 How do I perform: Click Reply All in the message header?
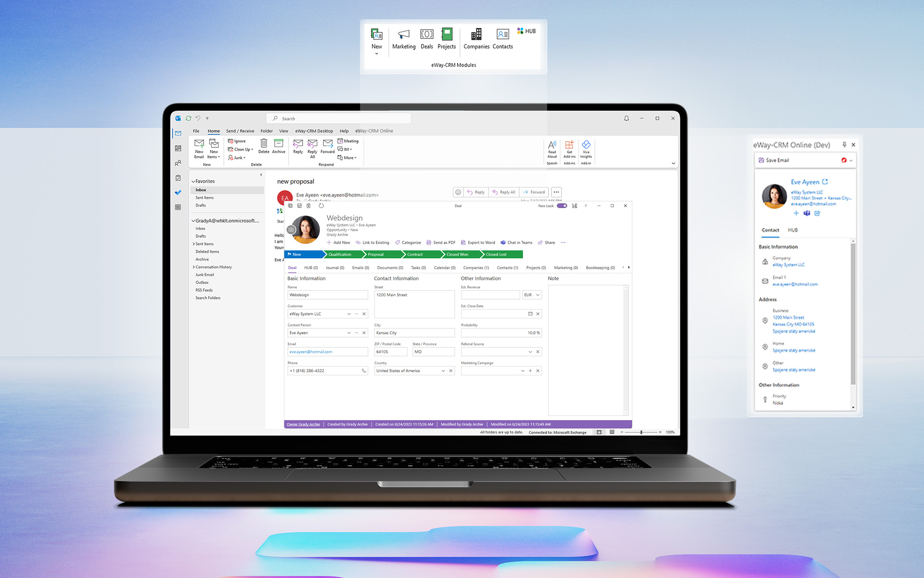coord(504,192)
